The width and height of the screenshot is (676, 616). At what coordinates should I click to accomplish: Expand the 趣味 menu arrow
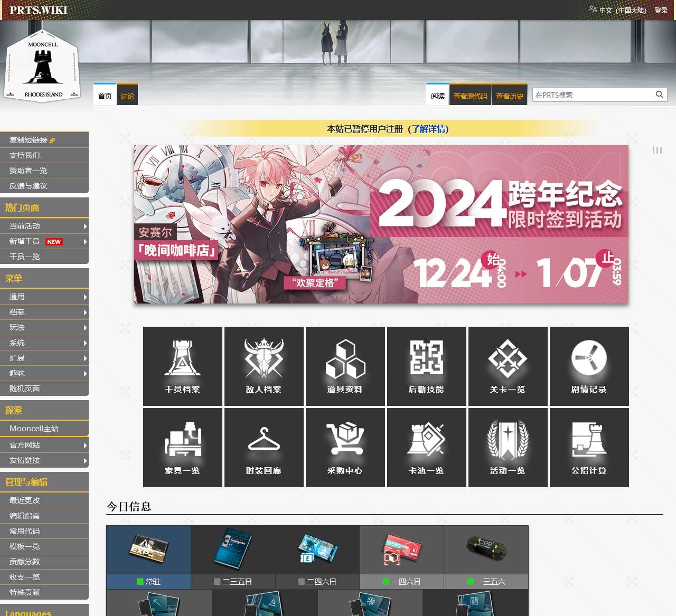(85, 373)
